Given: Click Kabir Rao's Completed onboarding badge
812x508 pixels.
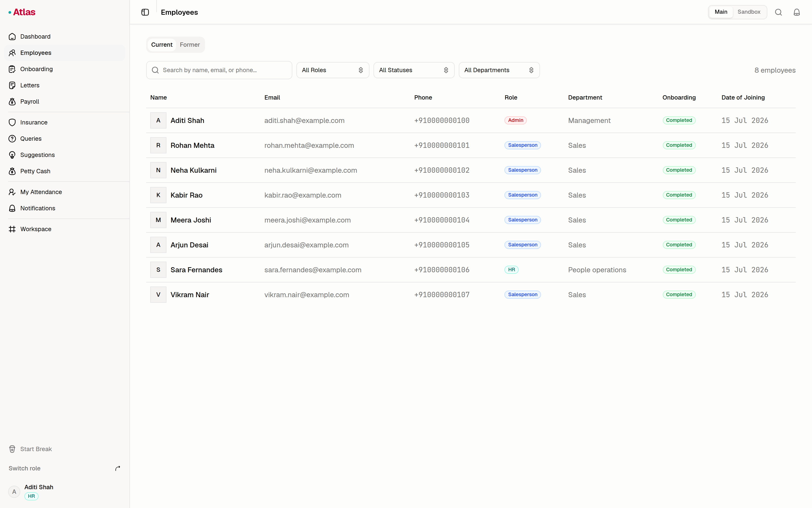Looking at the screenshot, I should (679, 195).
